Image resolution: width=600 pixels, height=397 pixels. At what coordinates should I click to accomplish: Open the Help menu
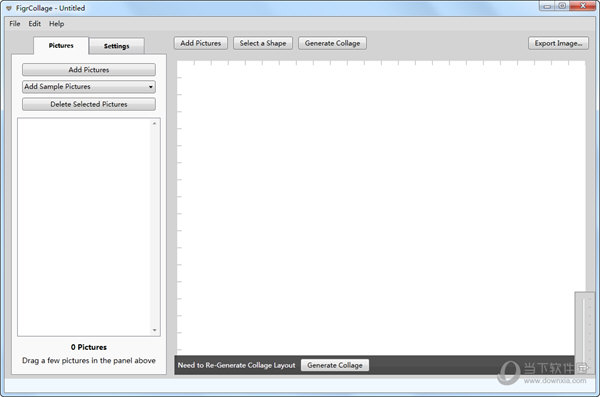56,24
